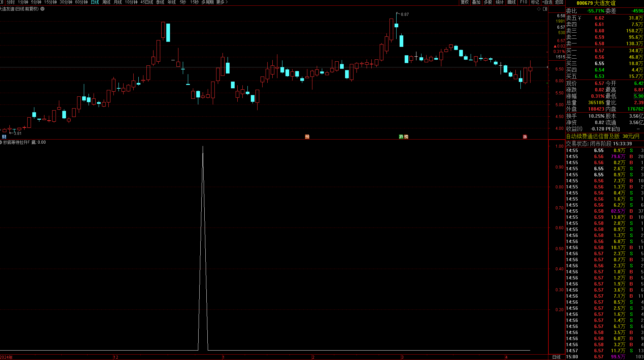644x360 pixels.
Task: Click the 交易状态 闭市阶段 status text
Action: (x=599, y=144)
